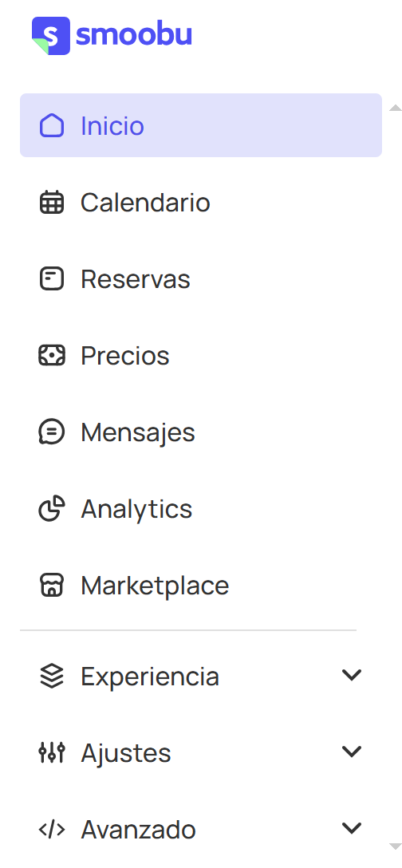This screenshot has height=868, width=402.
Task: Click the Analytics pie chart icon
Action: tap(52, 508)
